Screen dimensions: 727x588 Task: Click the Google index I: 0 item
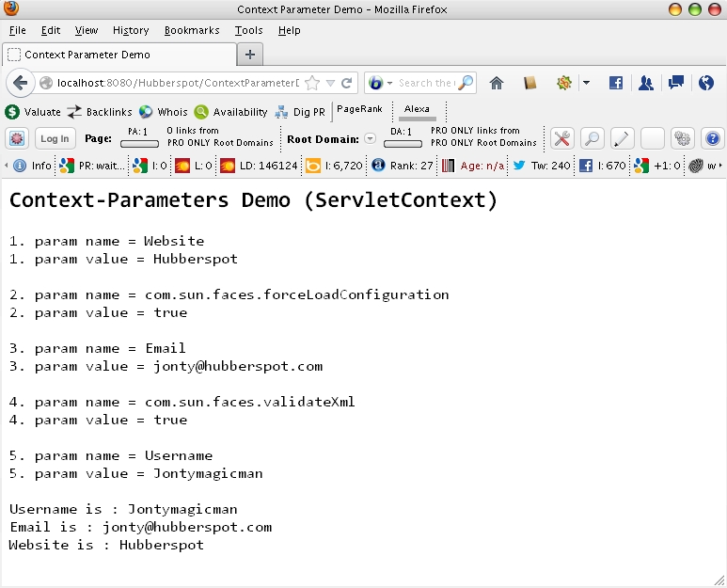coord(150,166)
